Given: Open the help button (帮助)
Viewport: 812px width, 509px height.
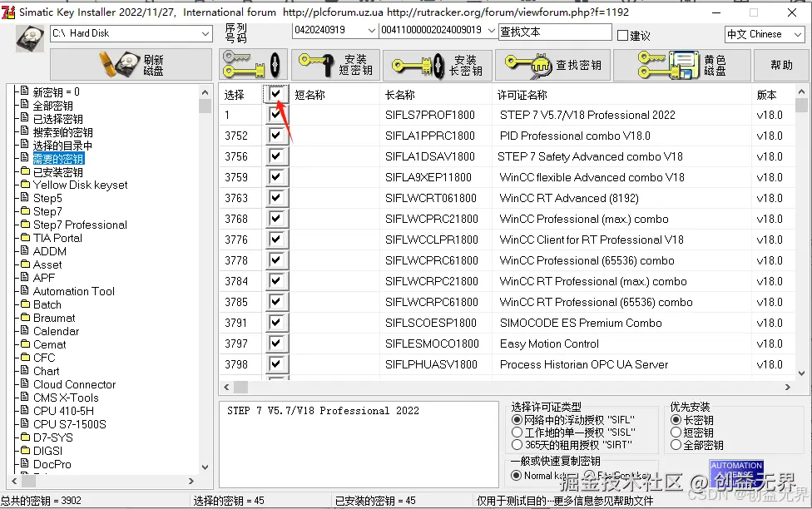Looking at the screenshot, I should coord(781,65).
